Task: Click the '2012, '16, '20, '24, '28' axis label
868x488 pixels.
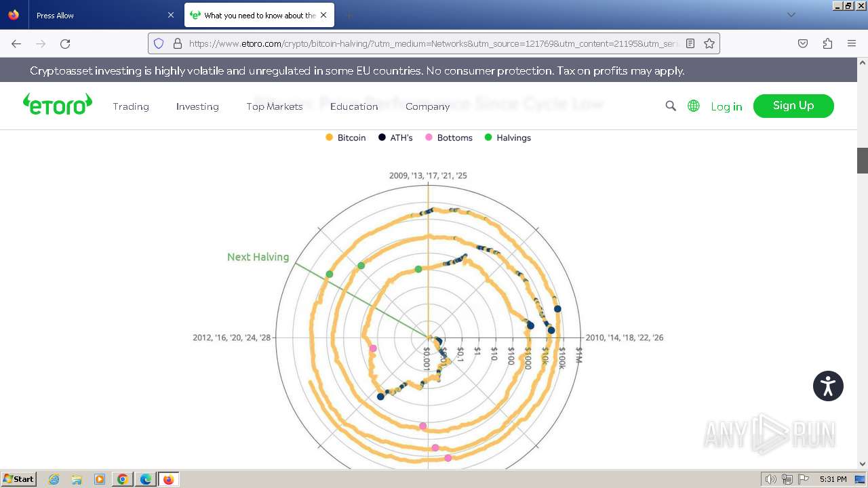Action: (232, 338)
